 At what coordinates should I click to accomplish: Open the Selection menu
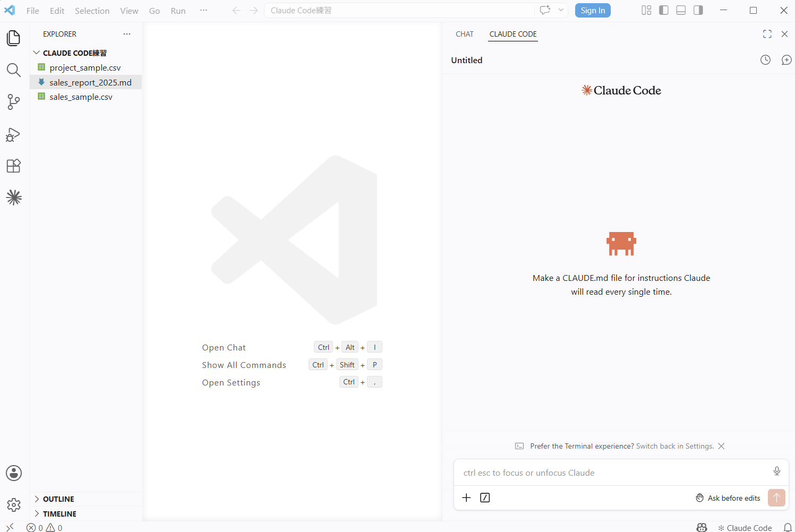[x=92, y=11]
